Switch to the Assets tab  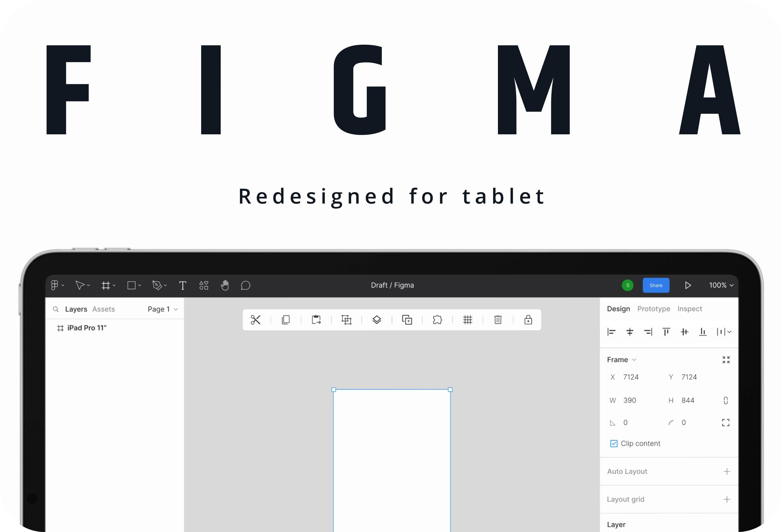pyautogui.click(x=104, y=309)
